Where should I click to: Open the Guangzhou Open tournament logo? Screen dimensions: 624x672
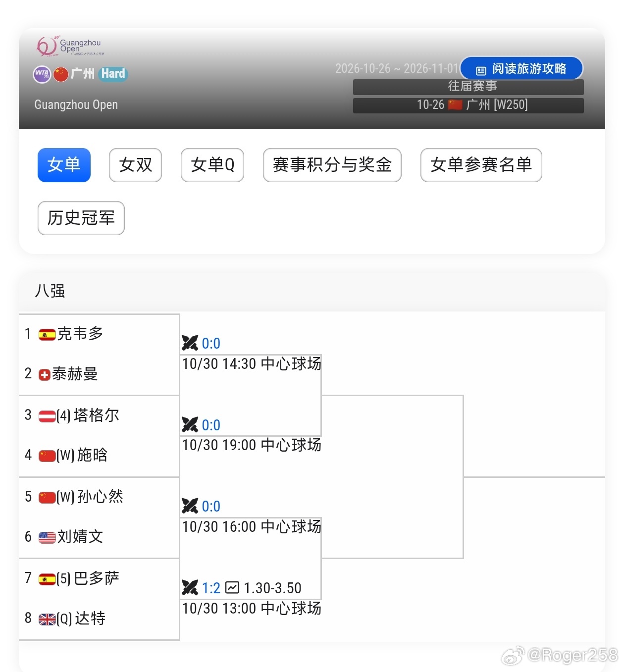[x=70, y=46]
